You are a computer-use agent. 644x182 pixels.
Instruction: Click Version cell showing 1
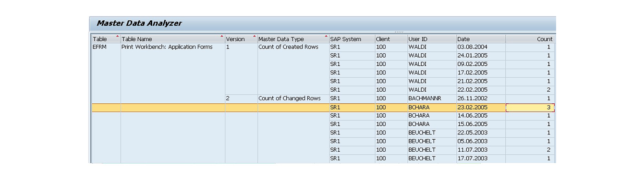click(241, 47)
